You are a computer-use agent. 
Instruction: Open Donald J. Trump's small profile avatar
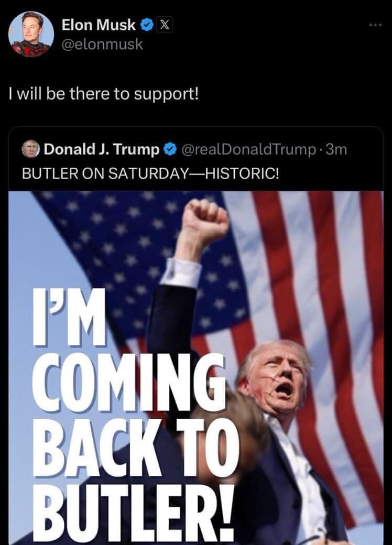(31, 149)
